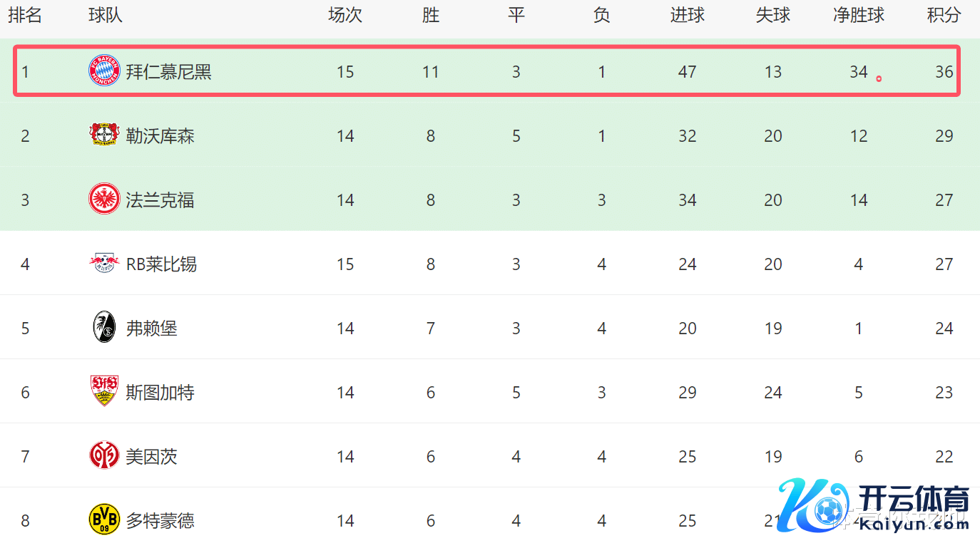Viewport: 980px width, 548px height.
Task: Click the 净胜球 column header
Action: [x=858, y=15]
